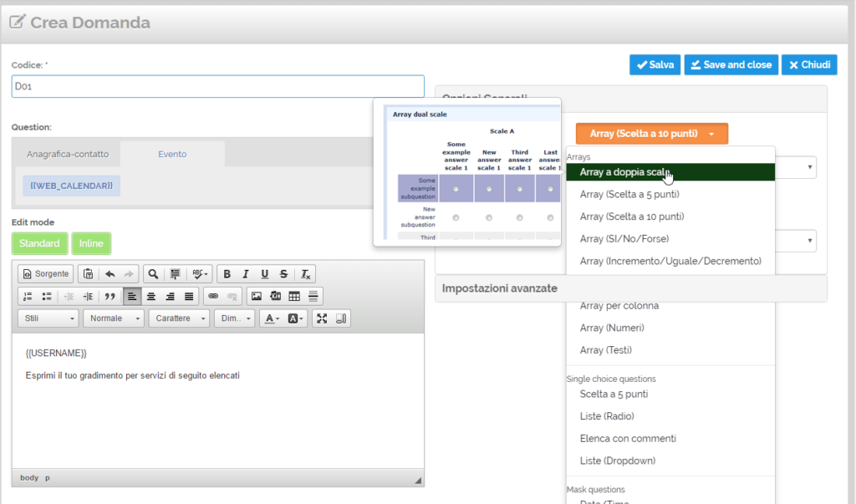The height and width of the screenshot is (504, 856).
Task: Redo the last undone edit
Action: [128, 274]
